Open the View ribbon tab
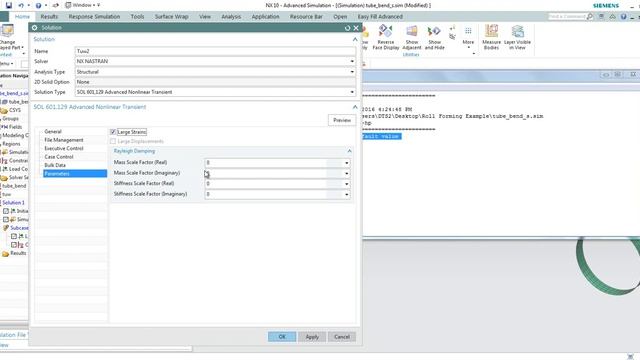This screenshot has height=360, width=640. (x=205, y=17)
